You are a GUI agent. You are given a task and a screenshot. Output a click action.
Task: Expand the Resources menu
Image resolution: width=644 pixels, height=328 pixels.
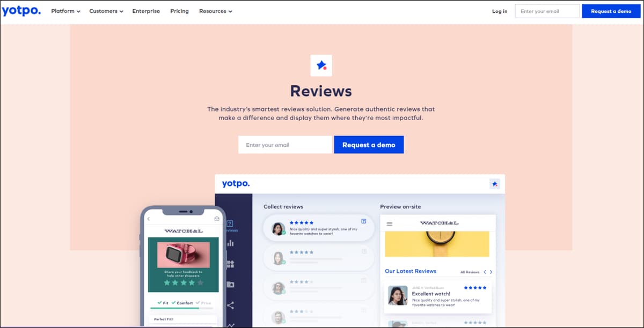pyautogui.click(x=215, y=11)
